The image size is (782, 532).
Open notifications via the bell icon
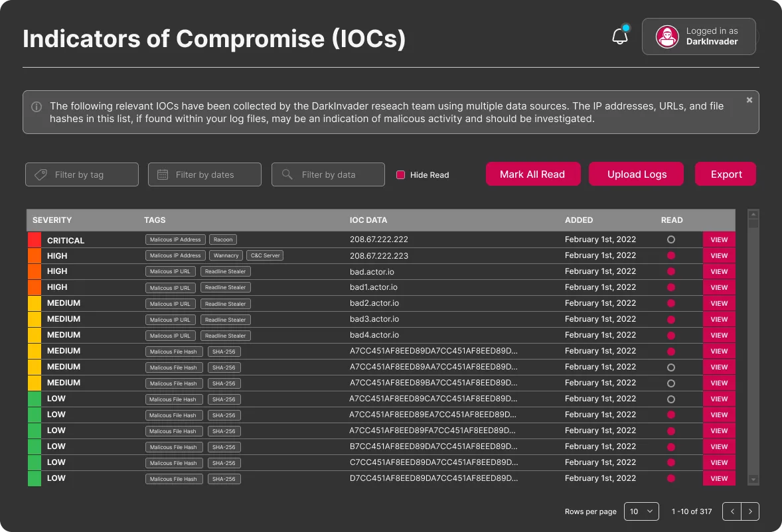tap(619, 36)
